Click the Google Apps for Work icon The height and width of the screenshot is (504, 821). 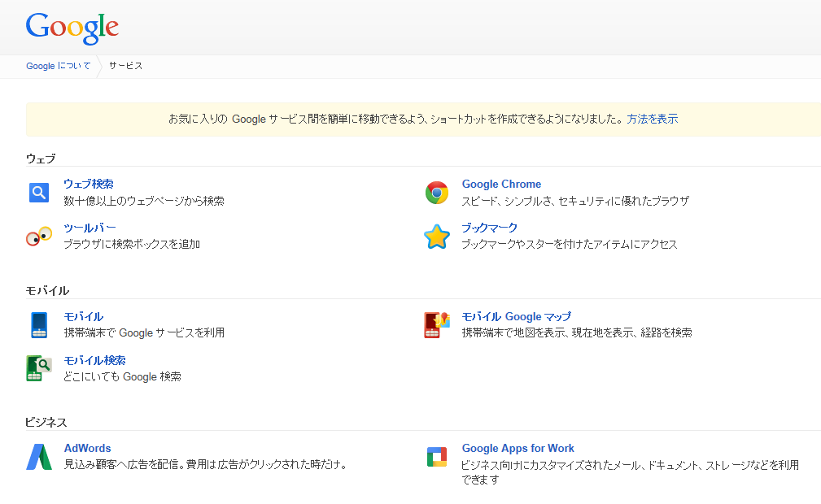(x=437, y=456)
